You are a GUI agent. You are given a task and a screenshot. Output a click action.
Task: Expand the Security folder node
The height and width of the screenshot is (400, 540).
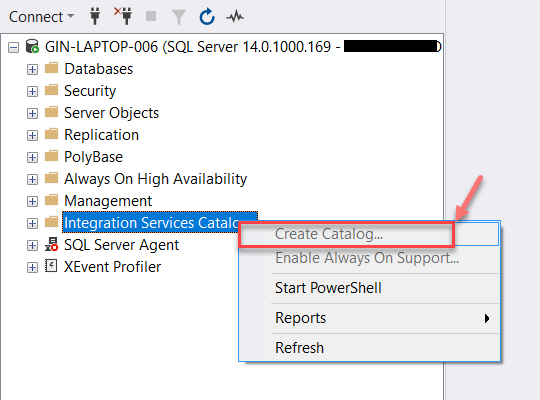click(x=32, y=91)
